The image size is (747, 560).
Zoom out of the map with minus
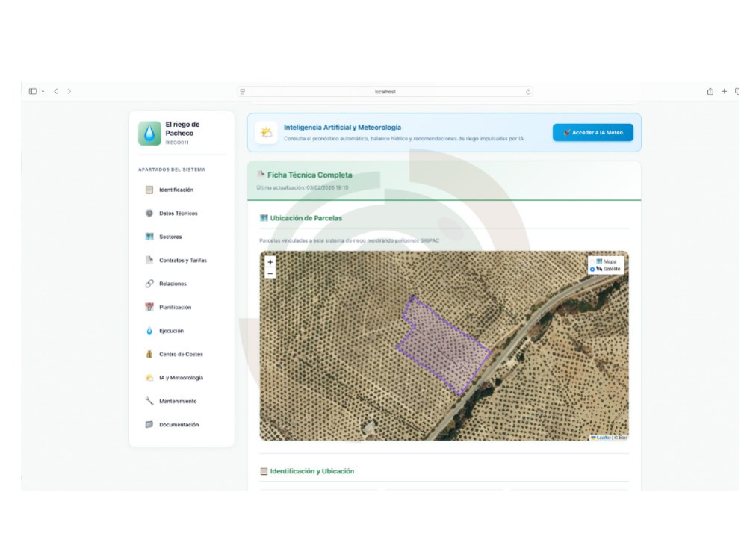pos(270,273)
